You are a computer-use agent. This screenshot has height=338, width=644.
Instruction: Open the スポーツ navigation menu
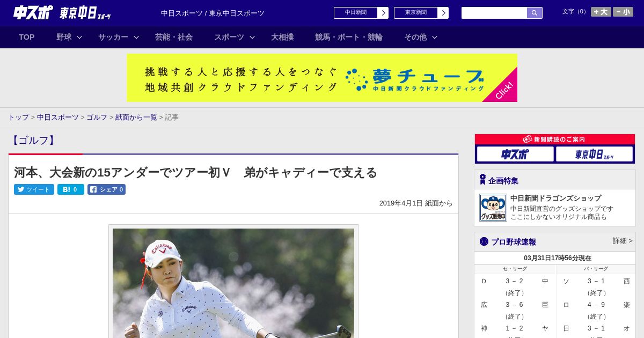point(229,37)
